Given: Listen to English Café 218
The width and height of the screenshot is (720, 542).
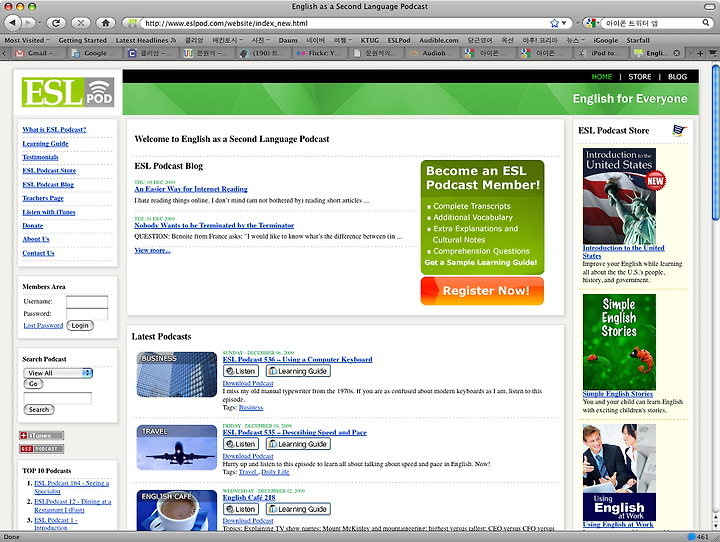Looking at the screenshot, I should coord(241,509).
